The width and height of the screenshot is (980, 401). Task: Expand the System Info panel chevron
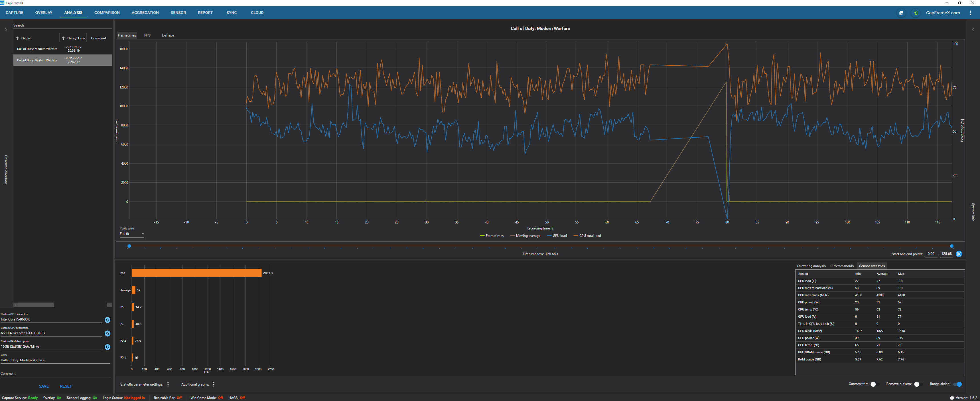(973, 30)
